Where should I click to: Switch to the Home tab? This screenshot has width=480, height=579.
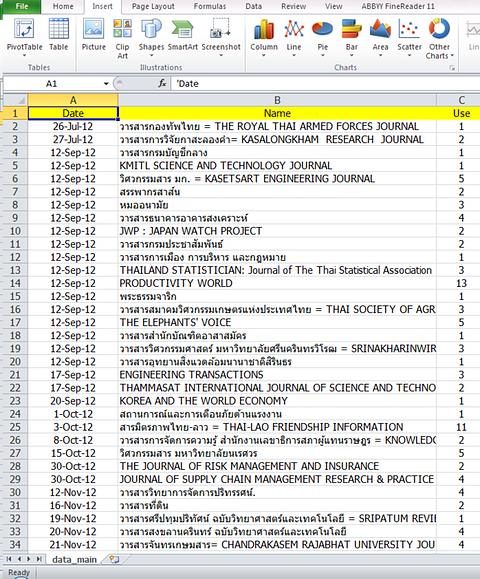(x=63, y=6)
